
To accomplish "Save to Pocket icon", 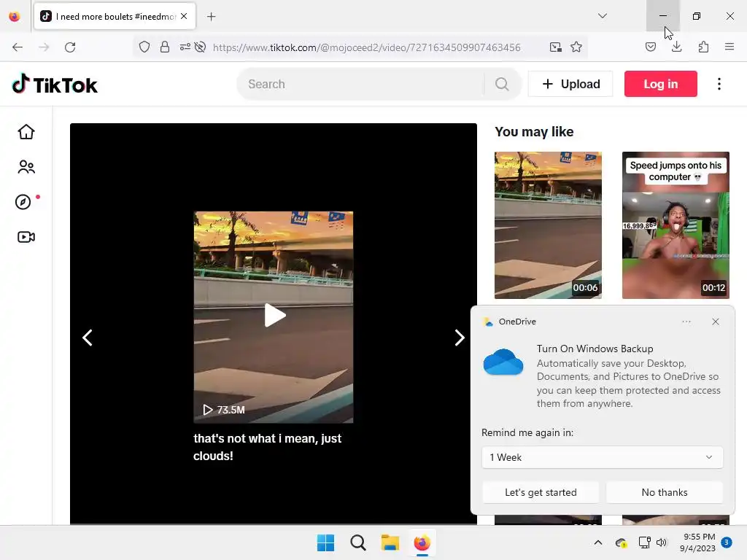I will click(650, 47).
